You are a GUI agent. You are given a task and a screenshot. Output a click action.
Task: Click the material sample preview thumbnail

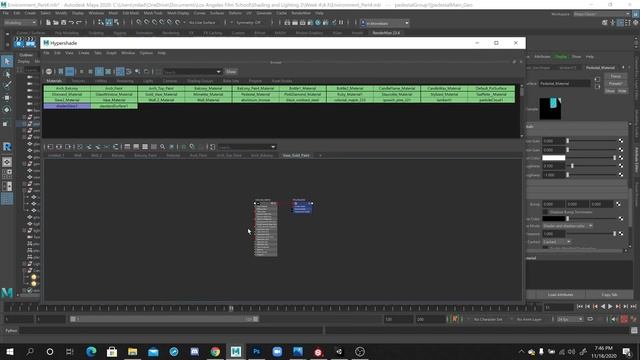(x=550, y=109)
